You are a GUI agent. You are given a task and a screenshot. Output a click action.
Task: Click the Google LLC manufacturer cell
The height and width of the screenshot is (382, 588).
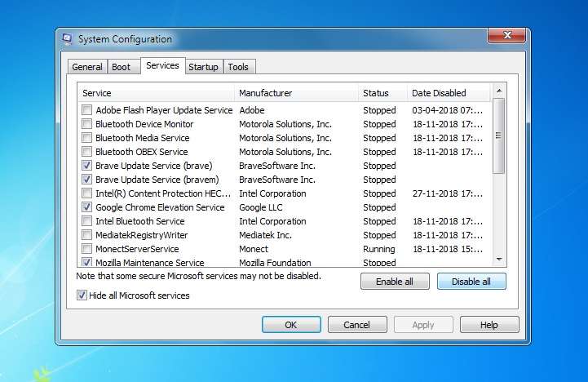click(261, 207)
